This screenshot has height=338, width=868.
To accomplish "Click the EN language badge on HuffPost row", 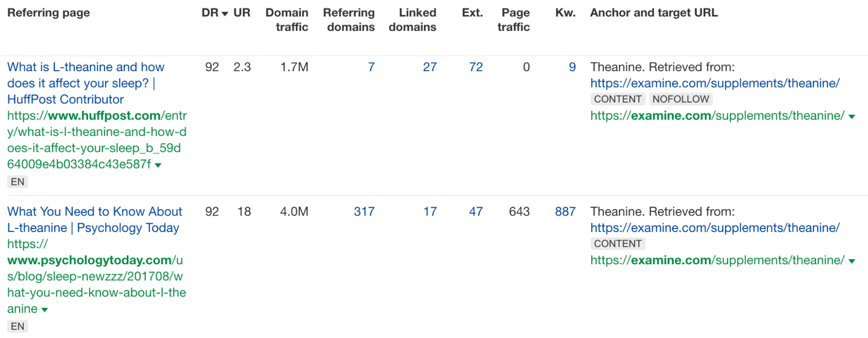I will point(17,181).
